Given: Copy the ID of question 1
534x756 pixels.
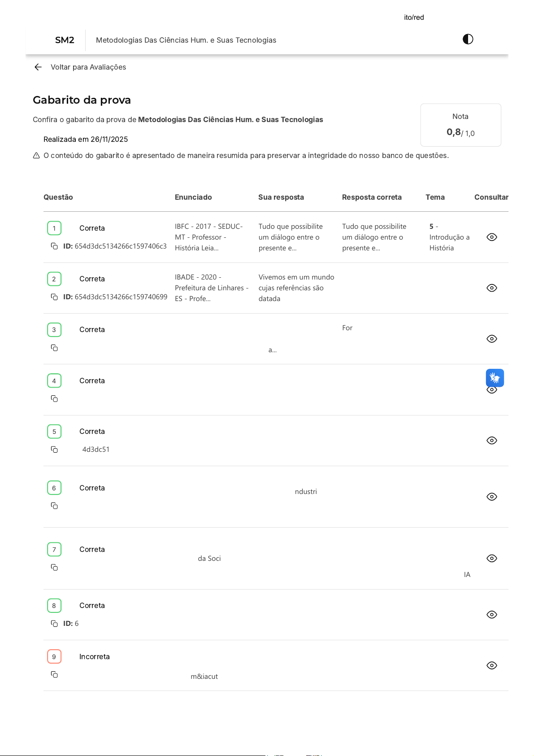Looking at the screenshot, I should [x=54, y=246].
